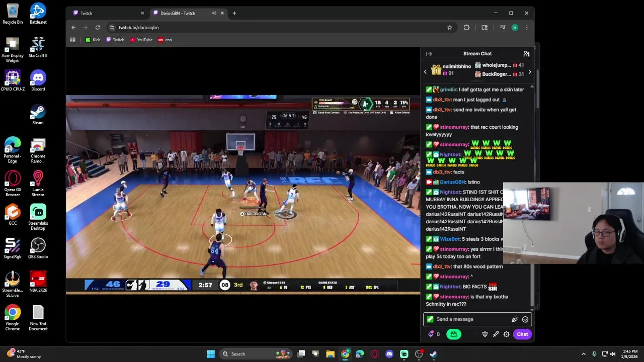Click the chat identity badge in message box
Screen dimensions: 644x362
tap(430, 319)
